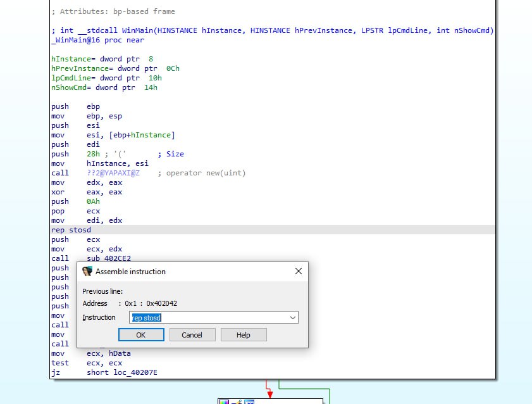The width and height of the screenshot is (532, 404).
Task: Click the WinMain function prototype comment line
Action: click(273, 30)
